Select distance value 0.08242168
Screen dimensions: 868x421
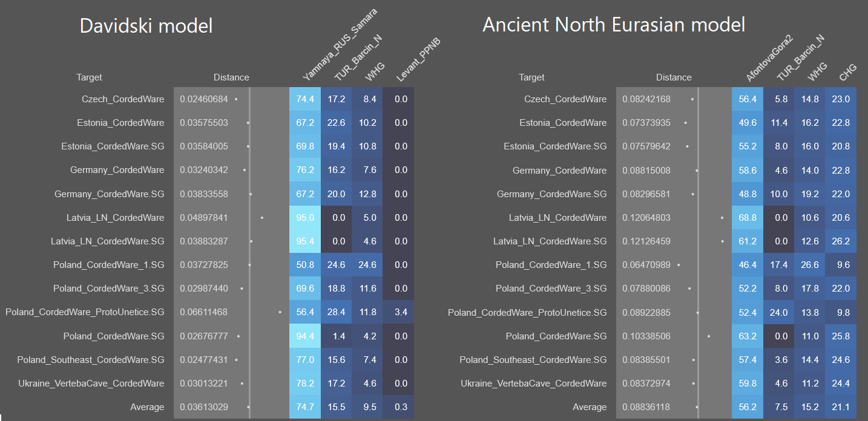646,99
